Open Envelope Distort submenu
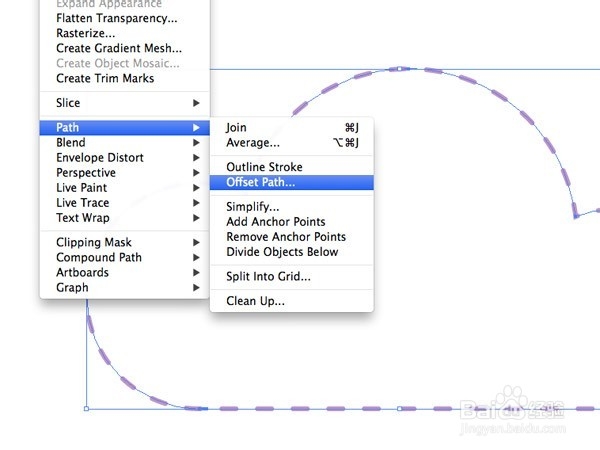Screen dimensions: 600x450 tap(124, 158)
